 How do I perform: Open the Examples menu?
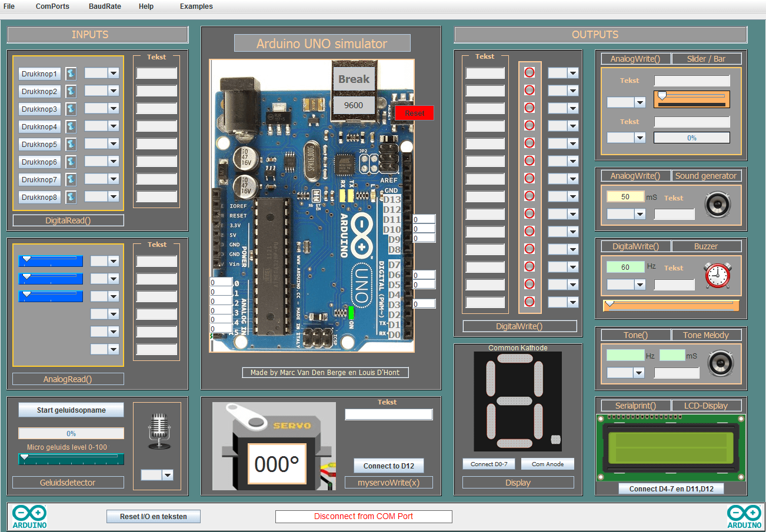pyautogui.click(x=196, y=6)
